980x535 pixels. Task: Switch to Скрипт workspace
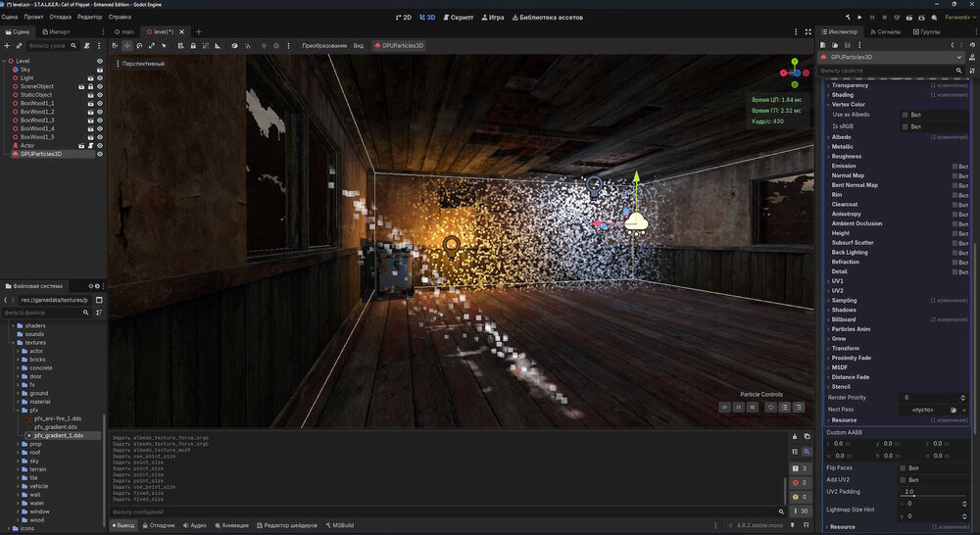pyautogui.click(x=458, y=18)
